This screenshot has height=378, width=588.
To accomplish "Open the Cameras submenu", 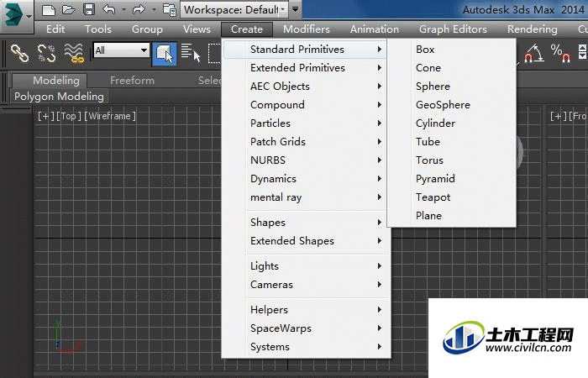I will [x=306, y=284].
